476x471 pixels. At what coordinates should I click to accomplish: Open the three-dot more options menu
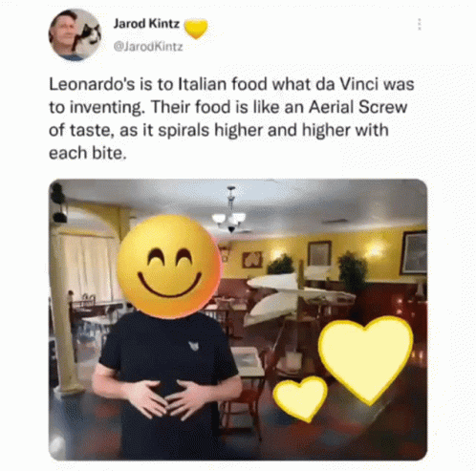point(420,24)
